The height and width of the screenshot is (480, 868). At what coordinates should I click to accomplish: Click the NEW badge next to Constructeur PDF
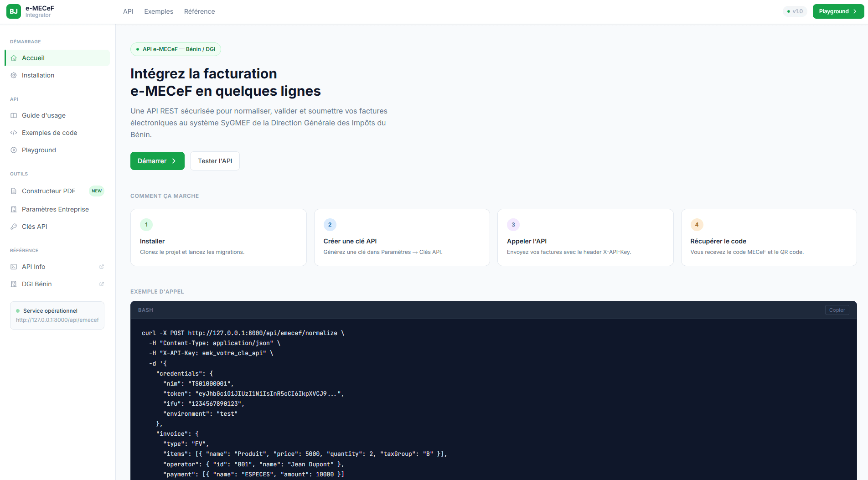(x=97, y=191)
